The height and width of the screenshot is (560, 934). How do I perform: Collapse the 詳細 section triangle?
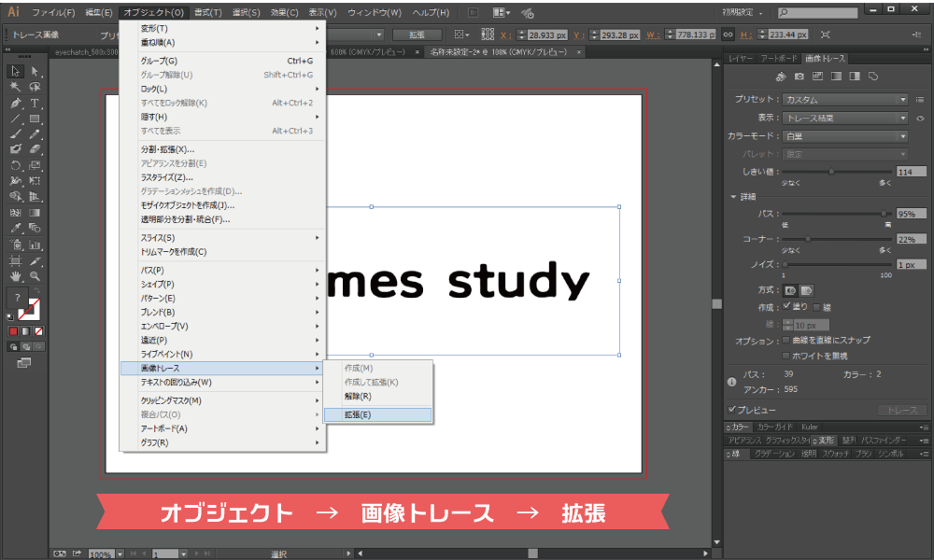733,196
